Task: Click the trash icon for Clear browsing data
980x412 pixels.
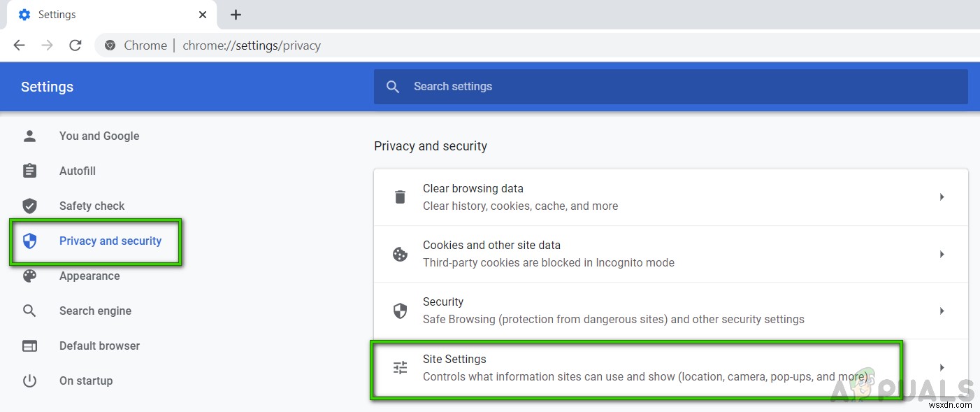Action: [x=400, y=197]
